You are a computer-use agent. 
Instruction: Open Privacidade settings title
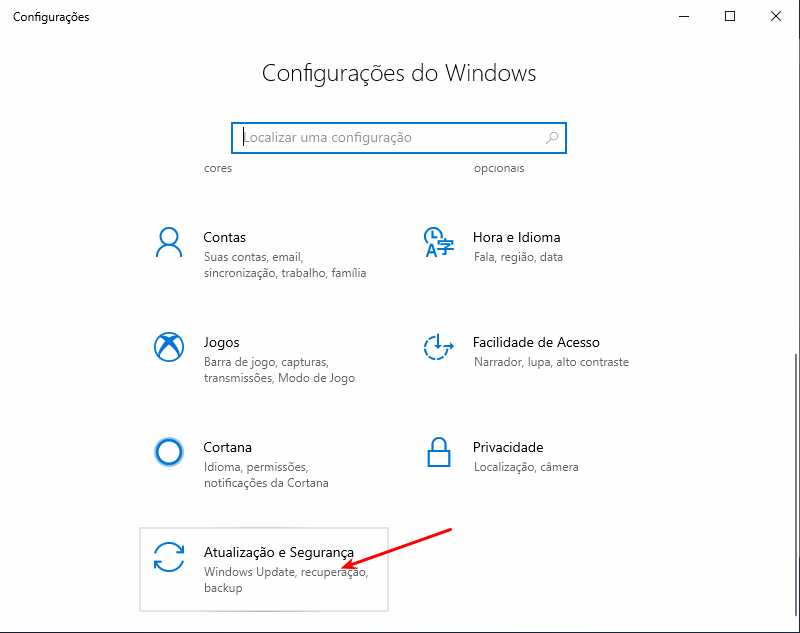click(x=508, y=447)
